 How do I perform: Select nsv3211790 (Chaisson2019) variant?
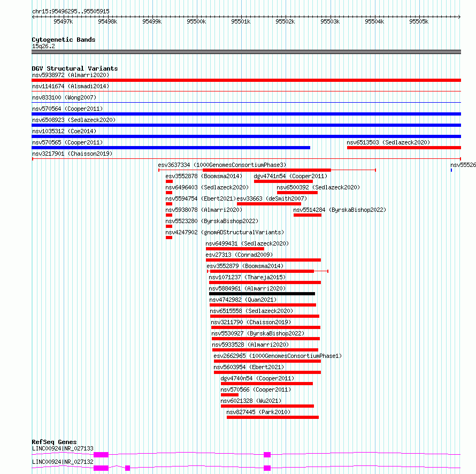[251, 322]
